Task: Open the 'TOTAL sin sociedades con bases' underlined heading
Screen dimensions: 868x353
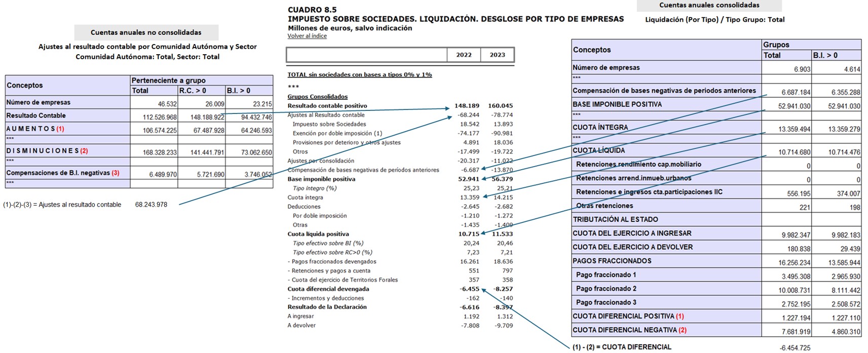Action: (x=359, y=74)
